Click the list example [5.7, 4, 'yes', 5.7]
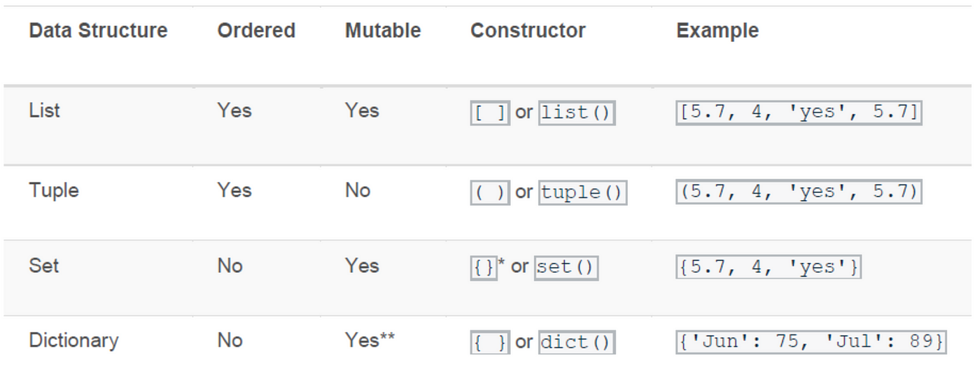This screenshot has height=391, width=980. [x=799, y=113]
